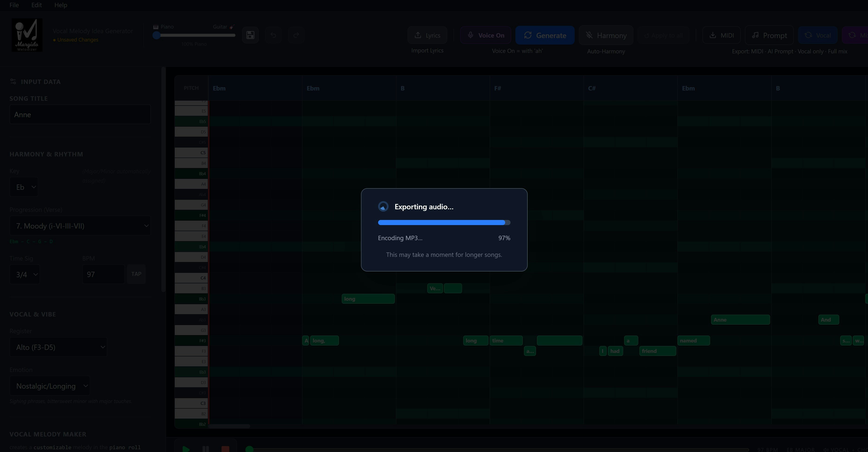Open the File menu
Image resolution: width=868 pixels, height=452 pixels.
point(14,5)
